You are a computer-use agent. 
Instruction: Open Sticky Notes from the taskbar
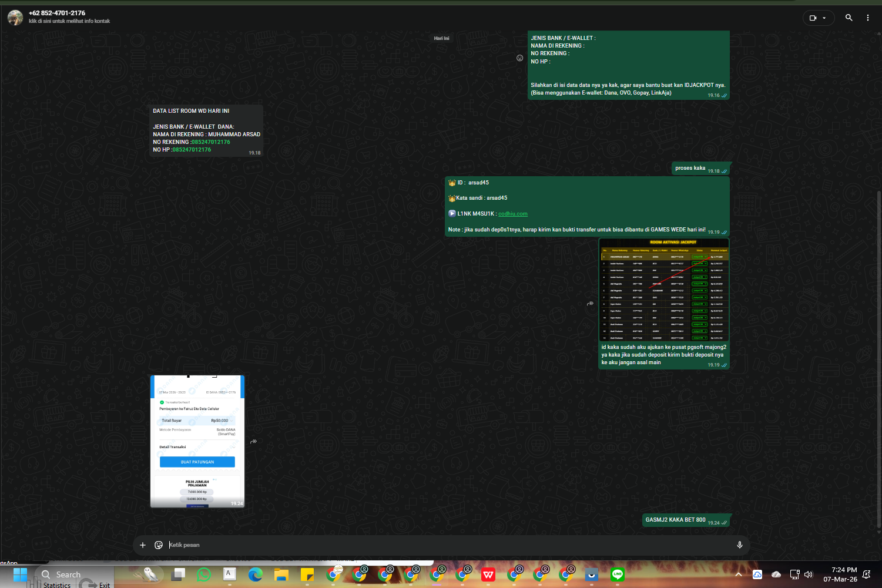point(307,574)
